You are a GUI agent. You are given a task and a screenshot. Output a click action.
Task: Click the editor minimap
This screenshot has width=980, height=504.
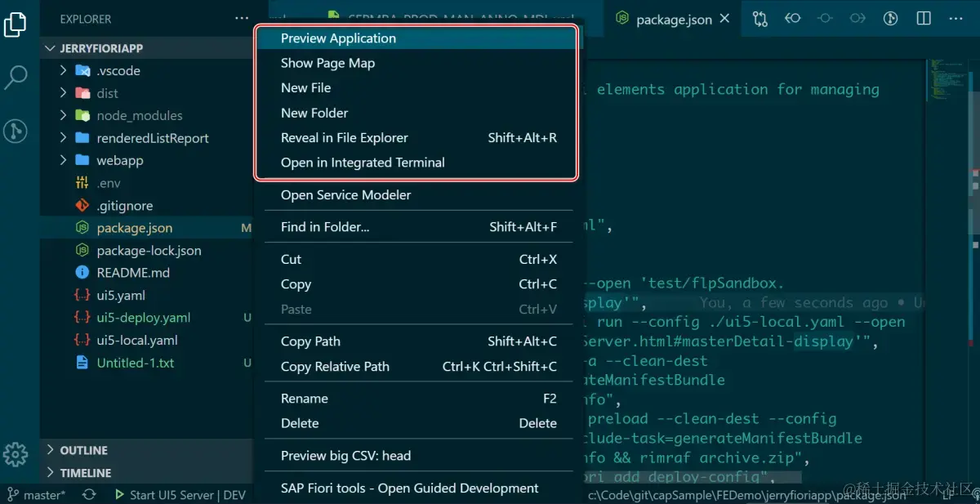click(947, 82)
